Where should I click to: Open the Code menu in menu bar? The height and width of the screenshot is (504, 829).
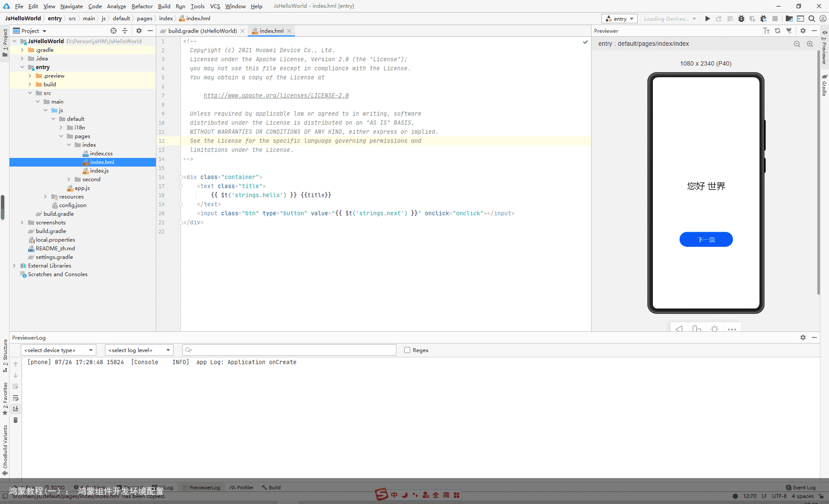coord(94,6)
